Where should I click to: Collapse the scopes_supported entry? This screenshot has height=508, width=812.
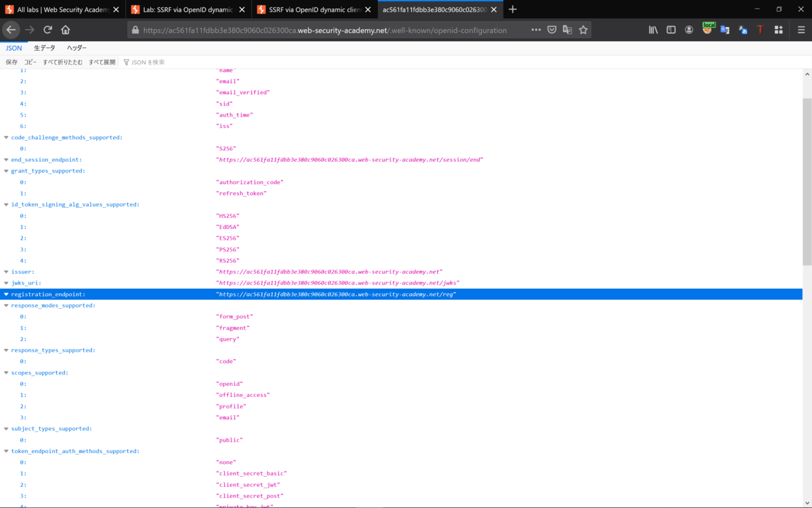tap(6, 373)
